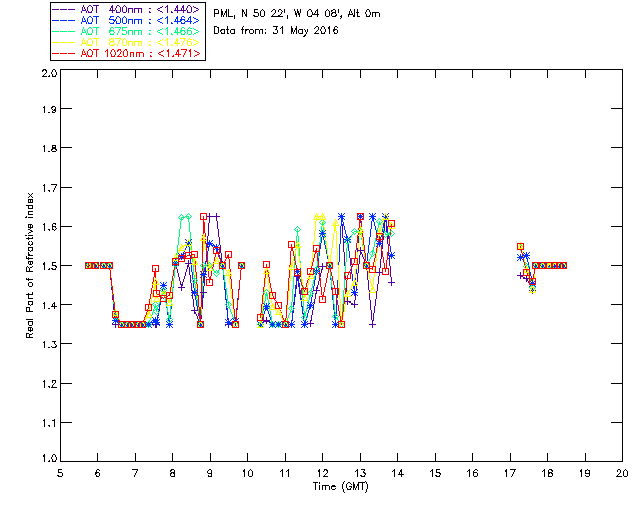The height and width of the screenshot is (512, 640).
Task: Click the y-axis value 1.9
Action: click(49, 109)
